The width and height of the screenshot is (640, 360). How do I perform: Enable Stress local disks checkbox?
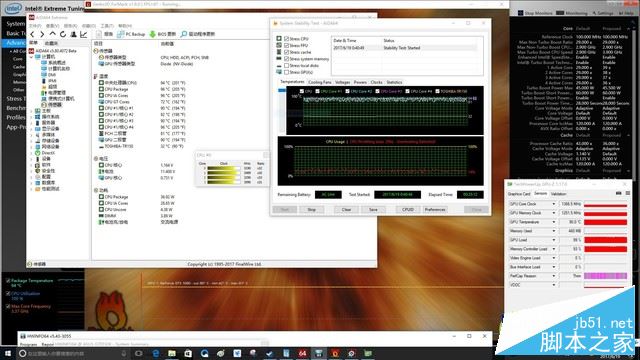[x=287, y=65]
